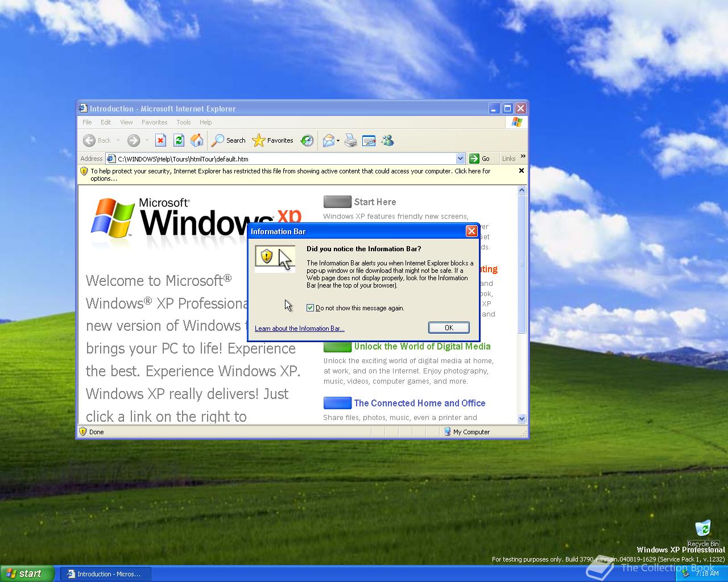This screenshot has width=728, height=582.
Task: Go to Home page icon
Action: click(x=197, y=140)
